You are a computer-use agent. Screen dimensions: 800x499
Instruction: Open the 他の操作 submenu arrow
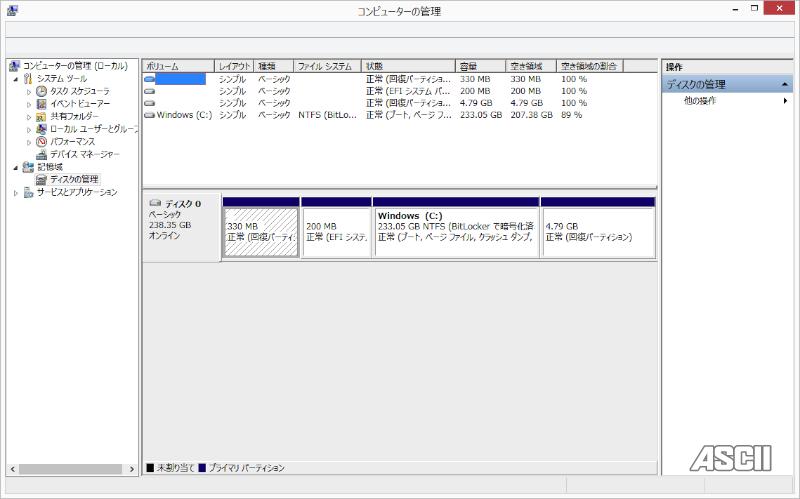pyautogui.click(x=785, y=101)
